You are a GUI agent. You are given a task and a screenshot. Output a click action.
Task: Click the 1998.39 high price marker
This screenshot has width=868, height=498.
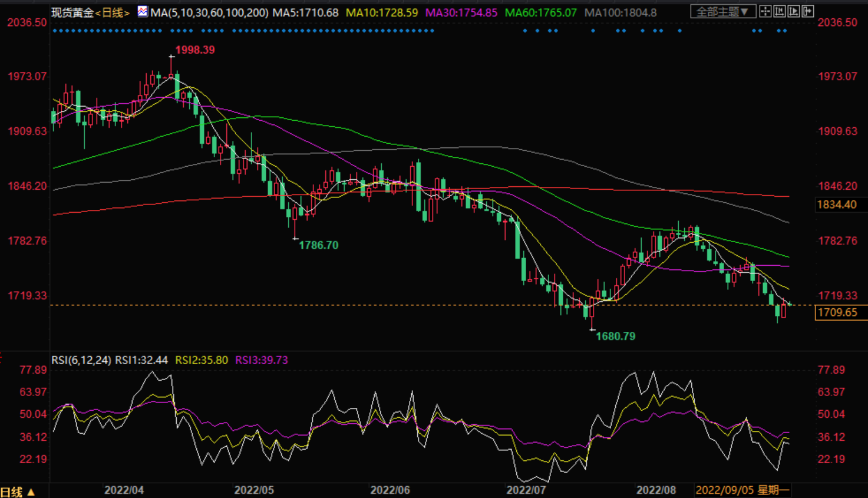pyautogui.click(x=195, y=50)
